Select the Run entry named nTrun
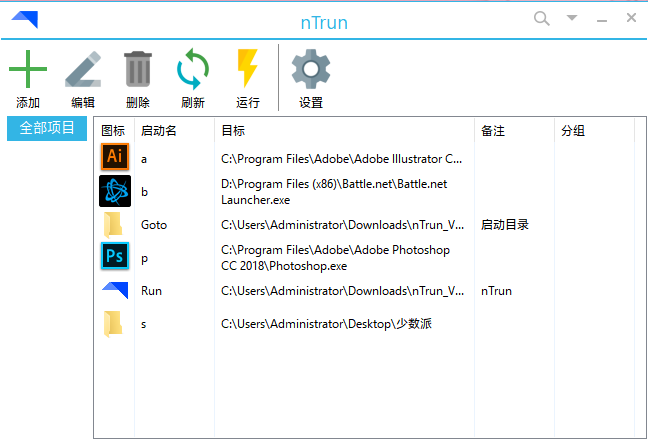The width and height of the screenshot is (648, 440). pos(151,290)
